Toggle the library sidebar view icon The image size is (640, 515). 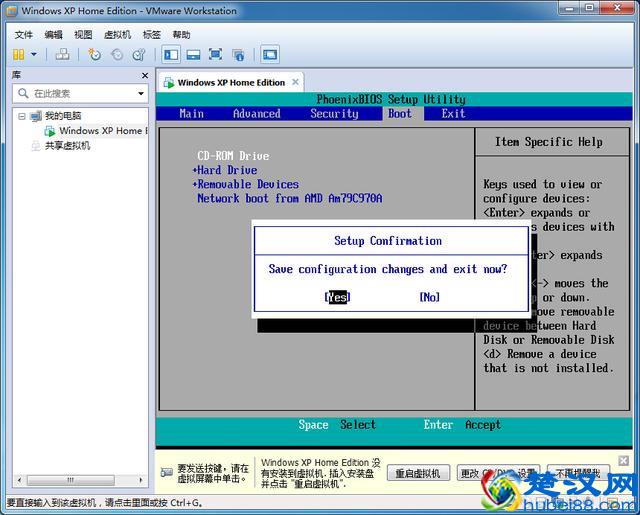pyautogui.click(x=171, y=54)
